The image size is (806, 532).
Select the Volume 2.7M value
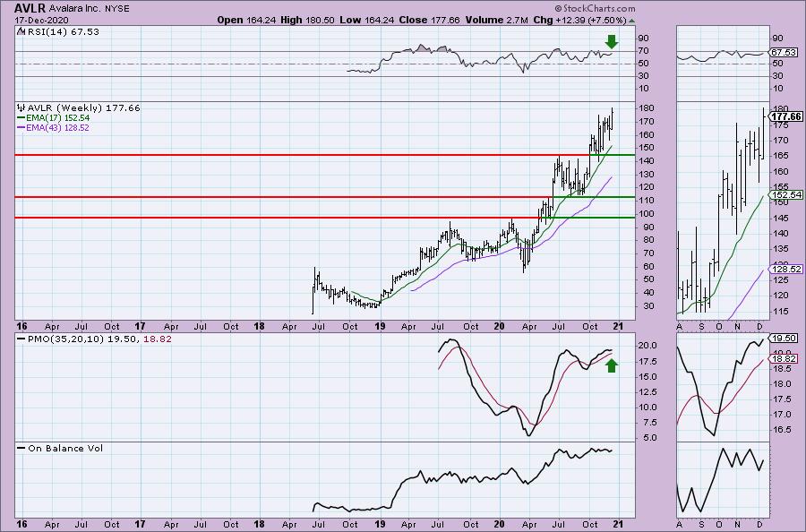496,20
